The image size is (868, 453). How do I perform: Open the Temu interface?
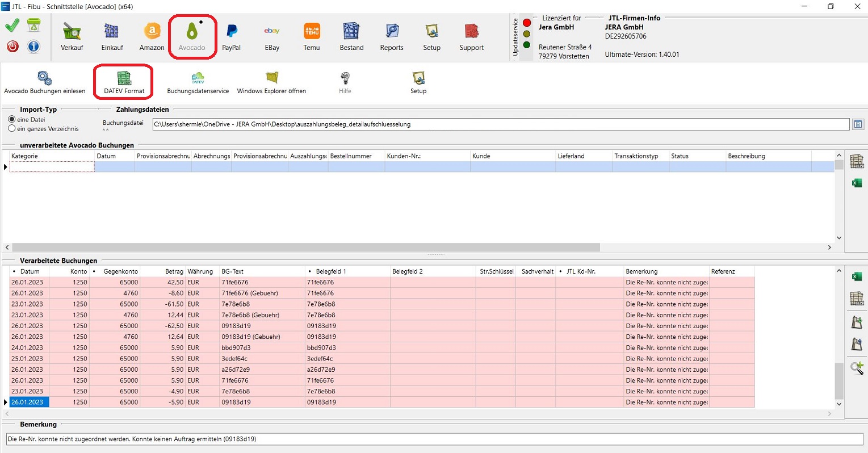[312, 37]
